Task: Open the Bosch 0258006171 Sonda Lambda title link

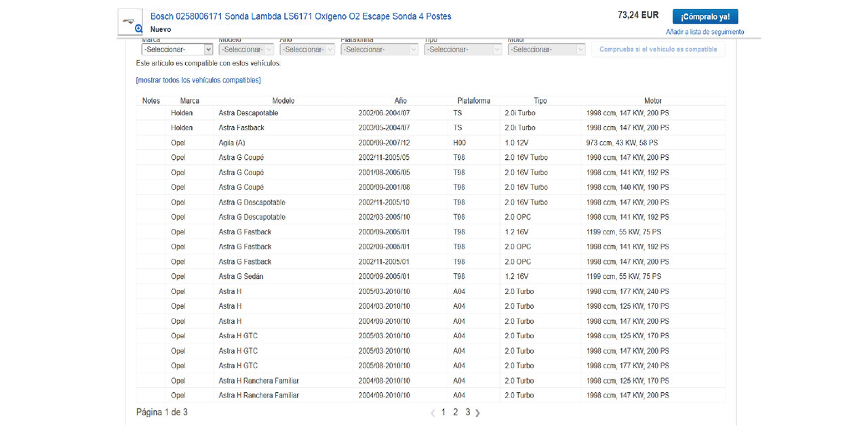Action: 300,16
